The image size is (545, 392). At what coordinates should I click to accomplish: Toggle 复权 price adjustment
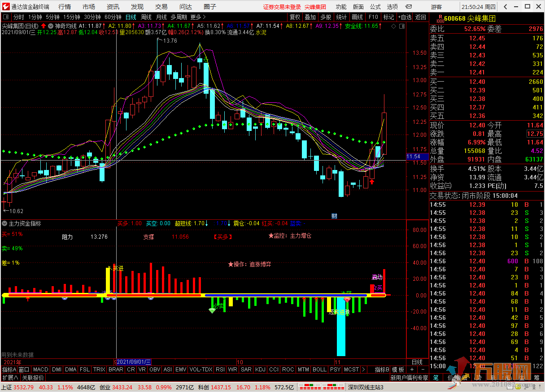tap(295, 17)
